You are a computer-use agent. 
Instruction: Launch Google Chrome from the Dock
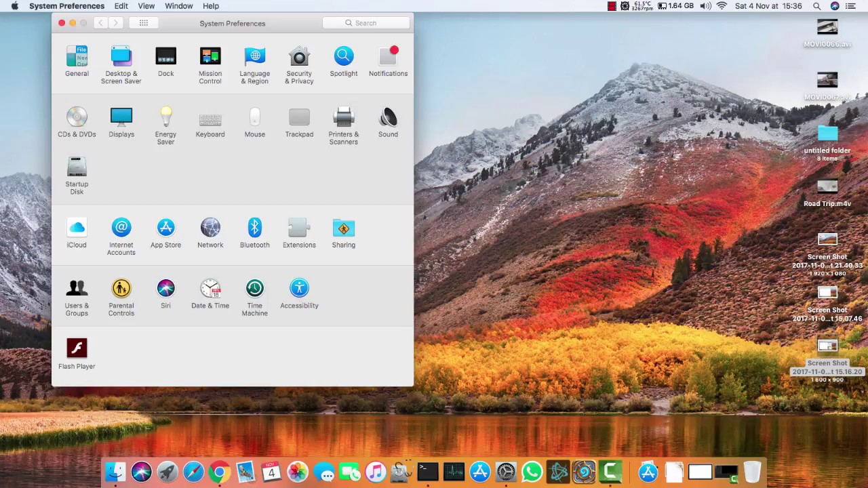(219, 472)
